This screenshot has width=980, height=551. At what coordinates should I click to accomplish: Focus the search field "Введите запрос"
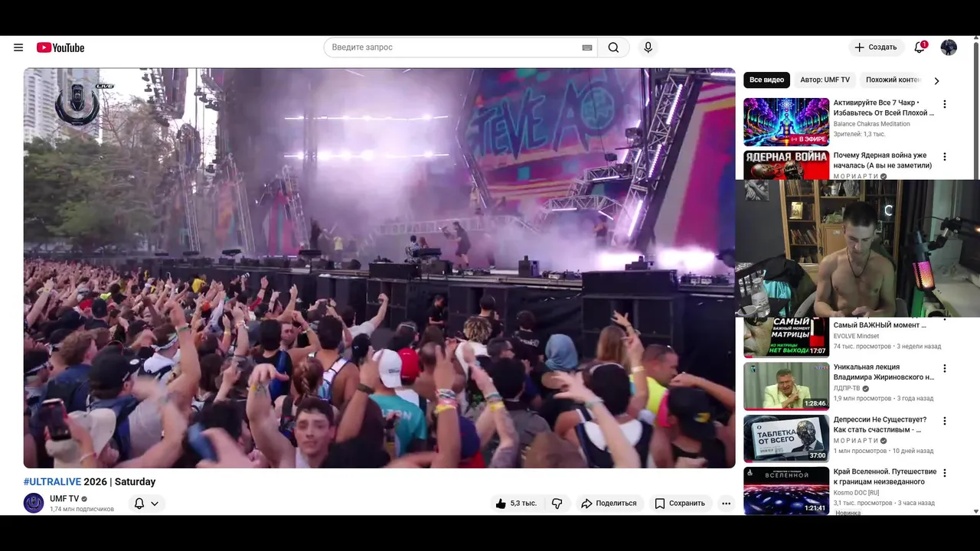coord(454,47)
